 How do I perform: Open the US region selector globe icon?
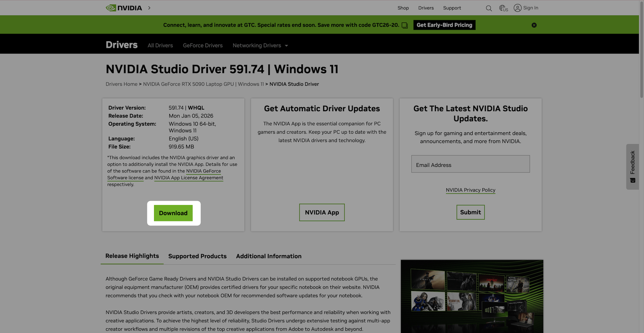pyautogui.click(x=502, y=8)
